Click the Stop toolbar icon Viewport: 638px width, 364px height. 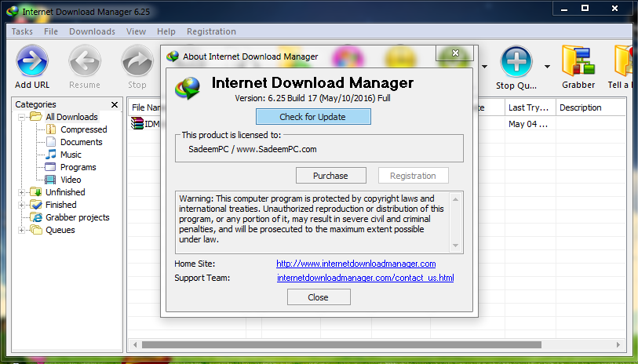(137, 61)
